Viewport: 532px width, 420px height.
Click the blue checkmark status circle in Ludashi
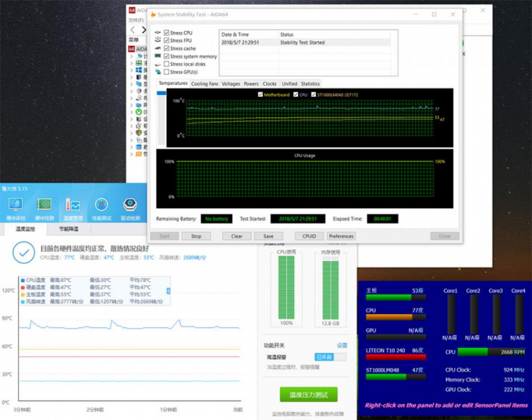point(24,253)
